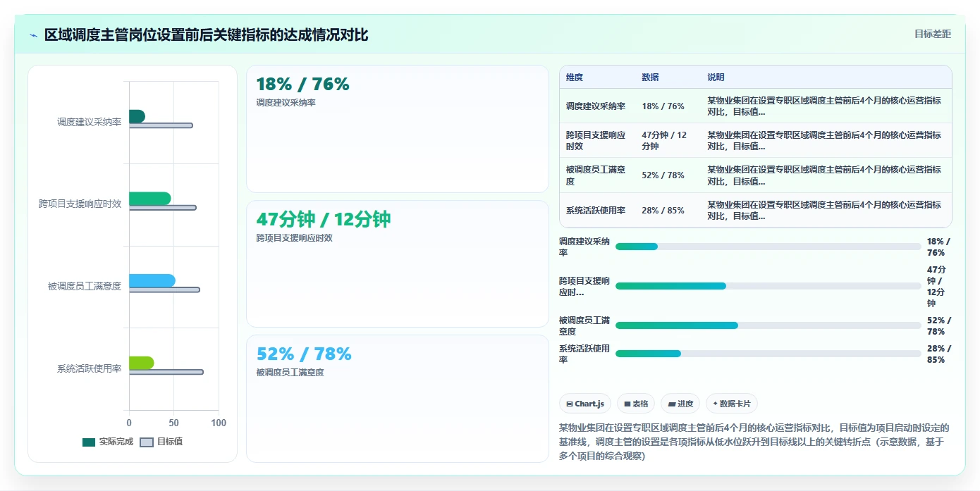
Task: Click the dark green 调度建议采纳率 actual chart bar
Action: point(137,116)
